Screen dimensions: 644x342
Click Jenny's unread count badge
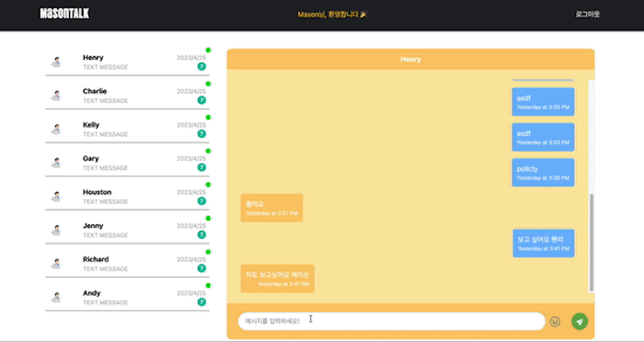(201, 234)
